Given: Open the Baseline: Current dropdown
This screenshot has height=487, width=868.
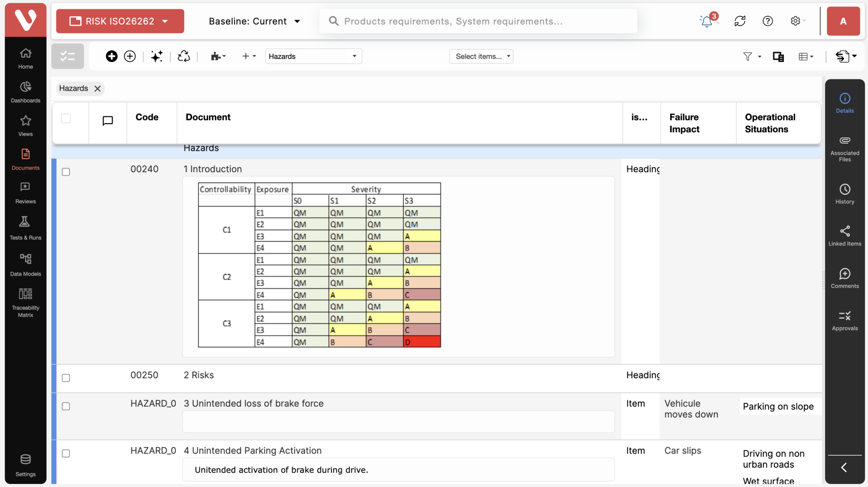Looking at the screenshot, I should 254,21.
